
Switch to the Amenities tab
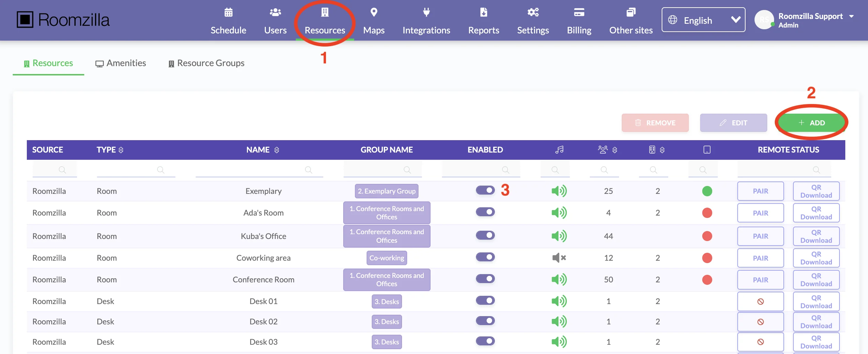[x=121, y=63]
